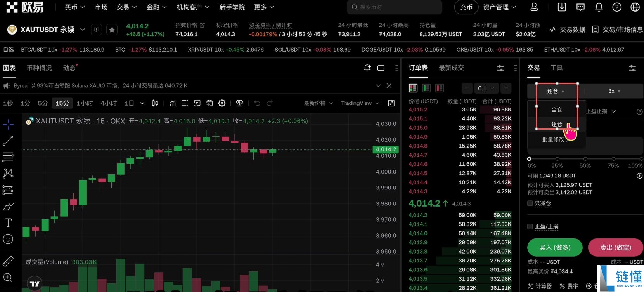644x292 pixels.
Task: Switch the chart to 1小时 timeframe
Action: pos(85,103)
